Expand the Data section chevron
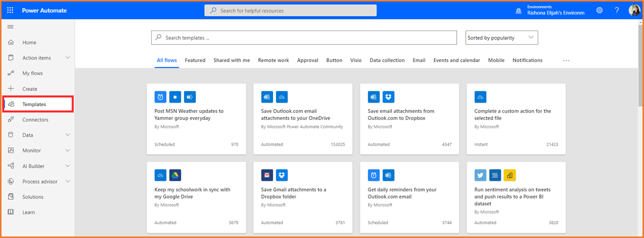This screenshot has height=238, width=644. [68, 135]
